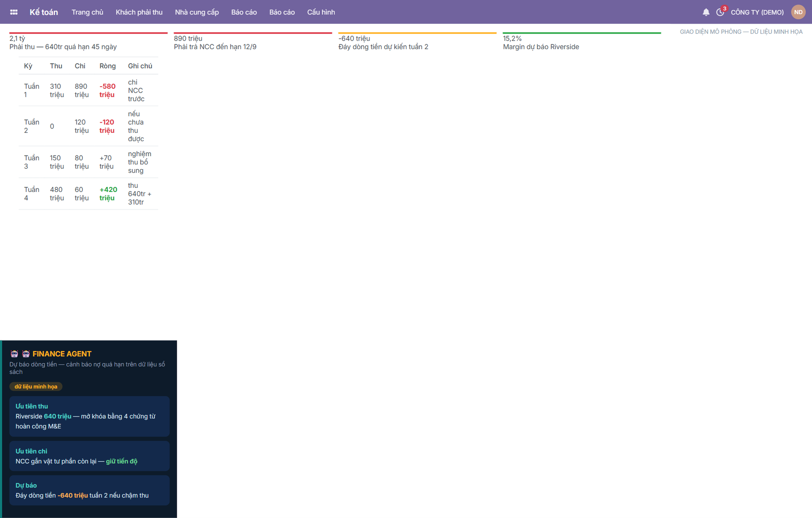Viewport: 812px width, 518px height.
Task: Click the Ròng column header
Action: 107,66
